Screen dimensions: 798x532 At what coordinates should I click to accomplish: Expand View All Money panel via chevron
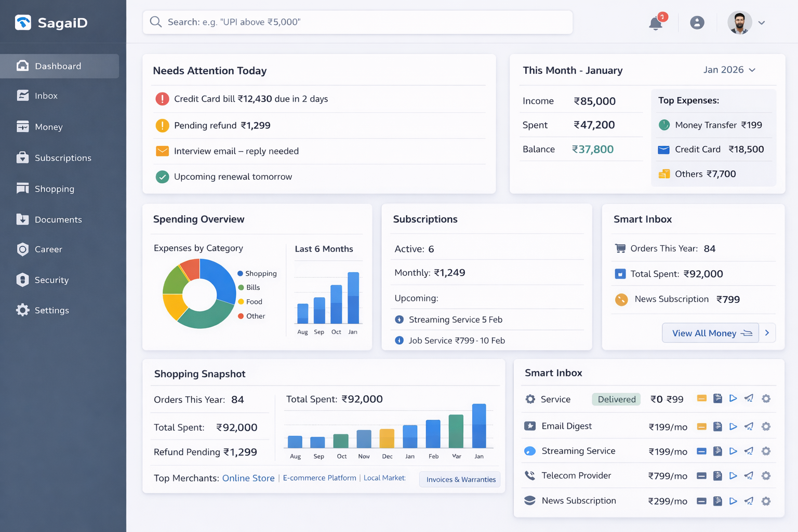(767, 332)
